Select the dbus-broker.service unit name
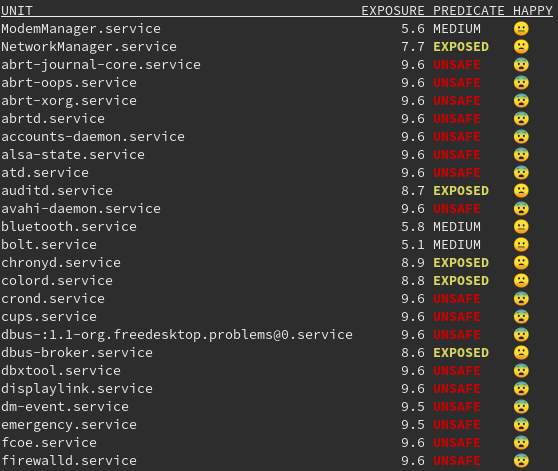 tap(77, 353)
